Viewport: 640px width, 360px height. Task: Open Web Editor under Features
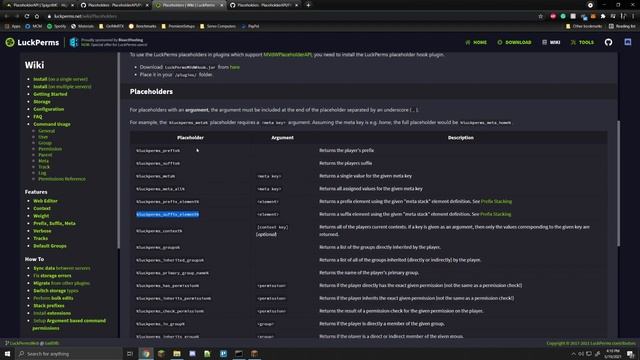[45, 201]
